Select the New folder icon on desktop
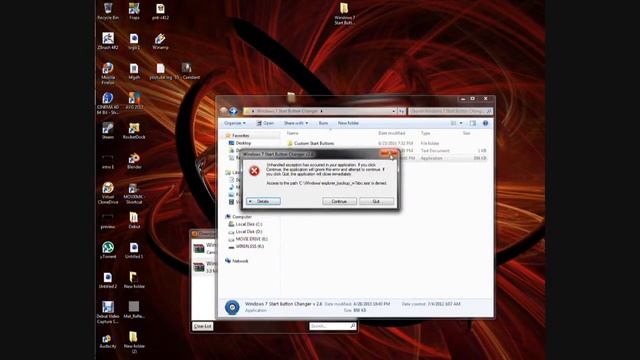640x360 pixels. (134, 280)
